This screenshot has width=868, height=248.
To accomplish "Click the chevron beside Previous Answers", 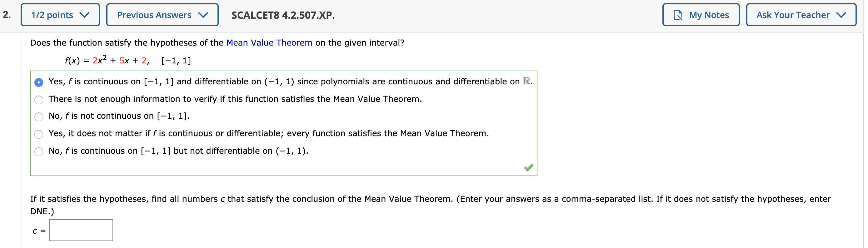I will [203, 14].
